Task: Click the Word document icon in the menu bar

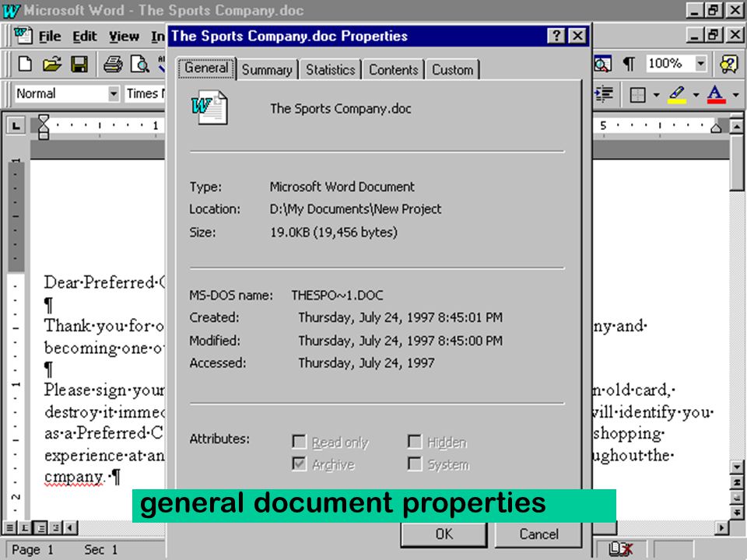Action: pos(23,36)
